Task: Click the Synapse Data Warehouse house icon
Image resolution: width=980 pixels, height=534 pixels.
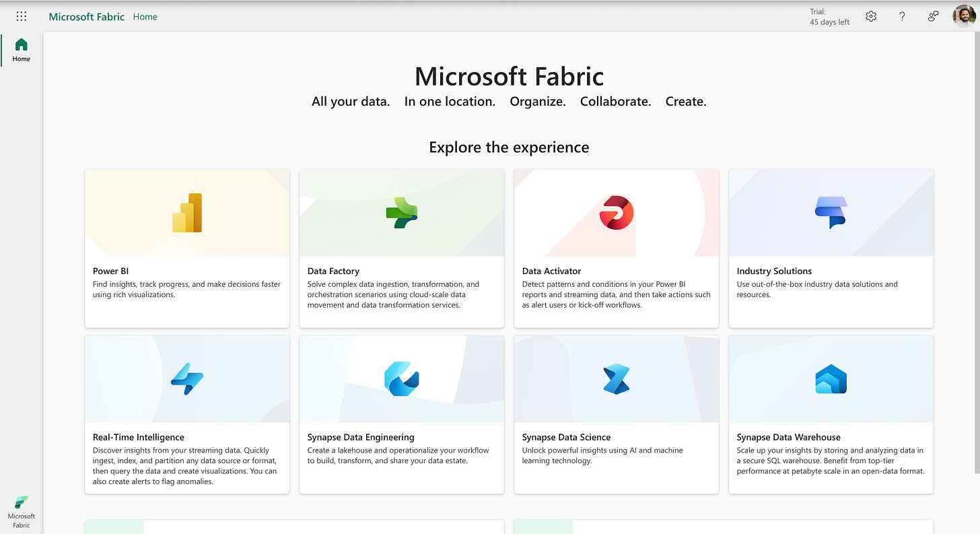Action: click(831, 379)
